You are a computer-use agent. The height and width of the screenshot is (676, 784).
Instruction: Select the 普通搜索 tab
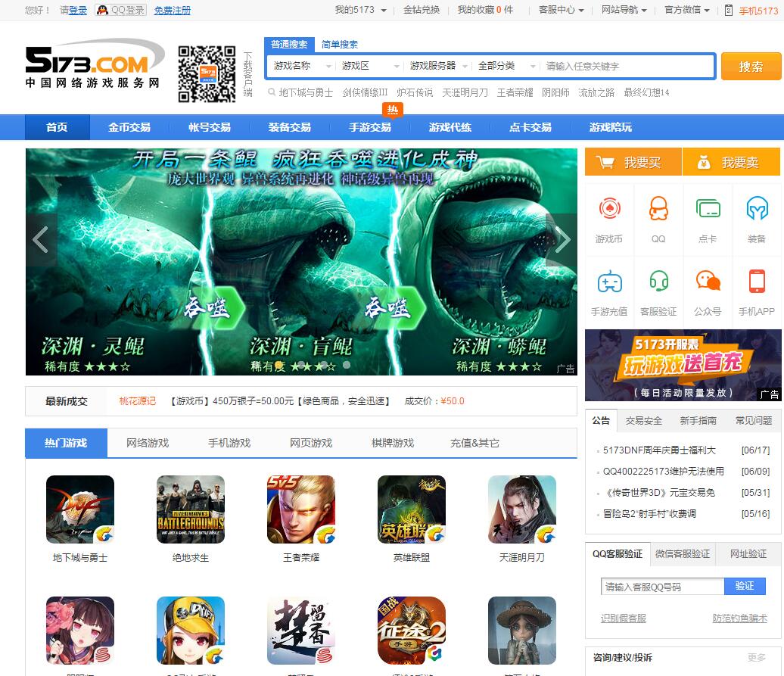coord(289,45)
